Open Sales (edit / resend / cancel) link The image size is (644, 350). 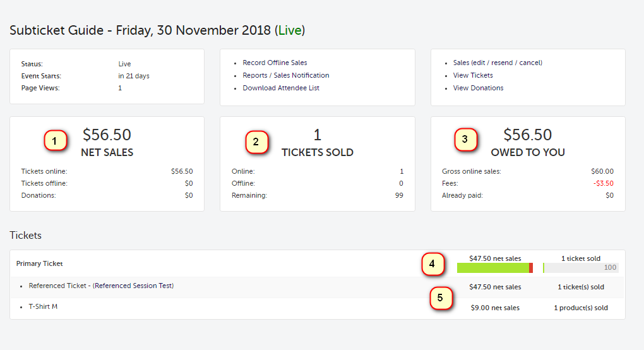tap(498, 63)
